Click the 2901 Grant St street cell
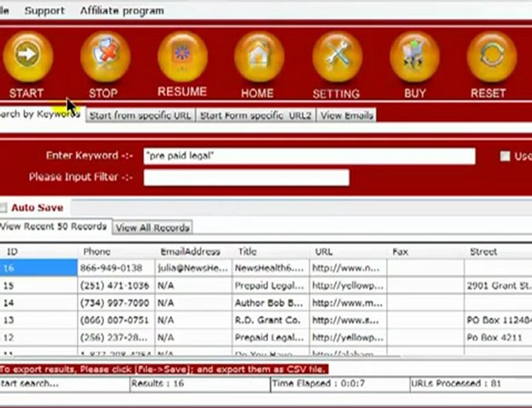The height and width of the screenshot is (408, 532). pyautogui.click(x=498, y=286)
